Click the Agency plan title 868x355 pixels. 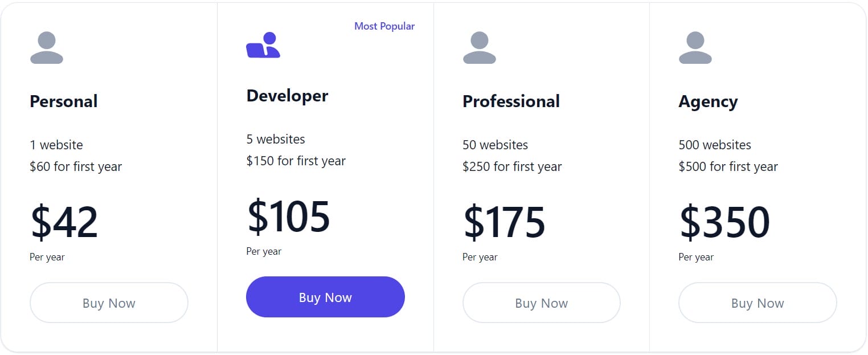coord(708,101)
